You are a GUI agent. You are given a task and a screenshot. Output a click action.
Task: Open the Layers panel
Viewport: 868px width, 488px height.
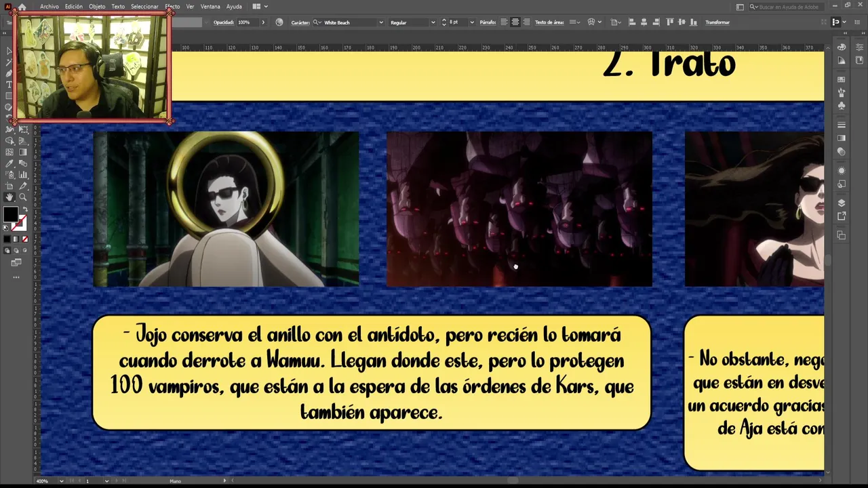(x=842, y=203)
